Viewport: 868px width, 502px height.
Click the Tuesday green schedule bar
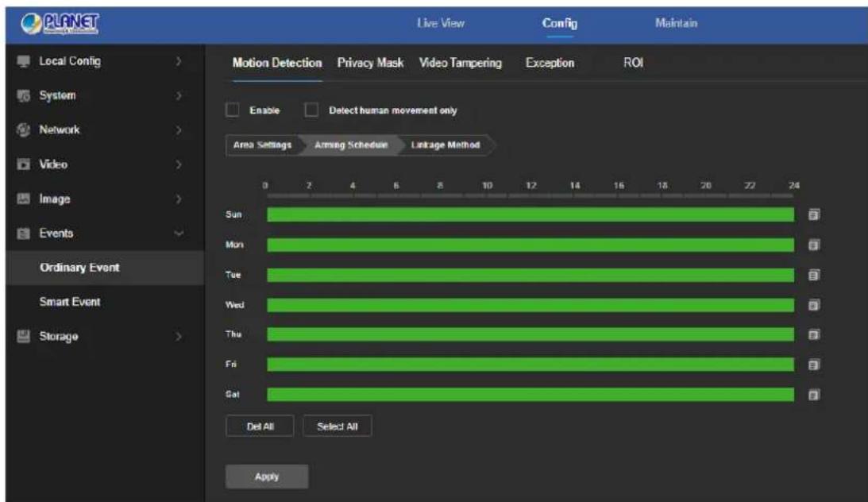pos(530,275)
